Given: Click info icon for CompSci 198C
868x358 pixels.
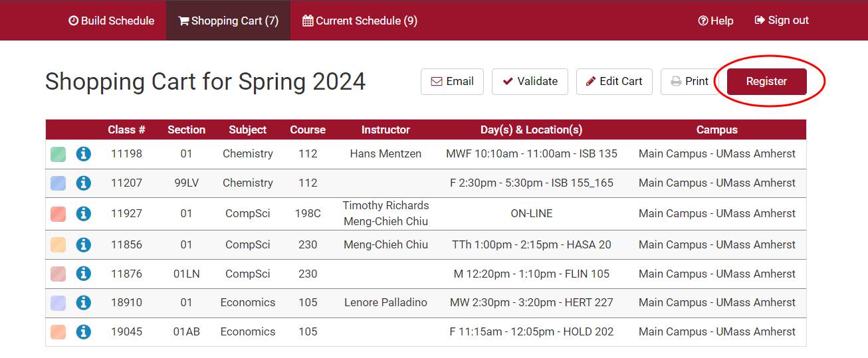Looking at the screenshot, I should pyautogui.click(x=83, y=214).
